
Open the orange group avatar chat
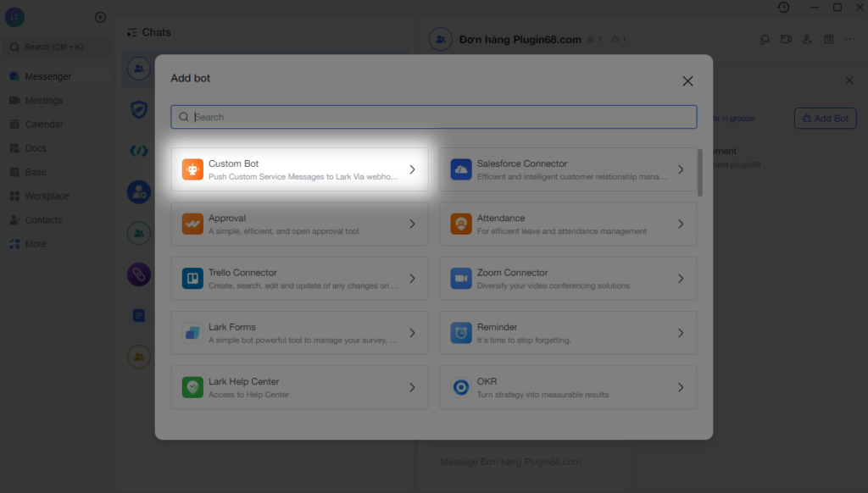tap(139, 357)
